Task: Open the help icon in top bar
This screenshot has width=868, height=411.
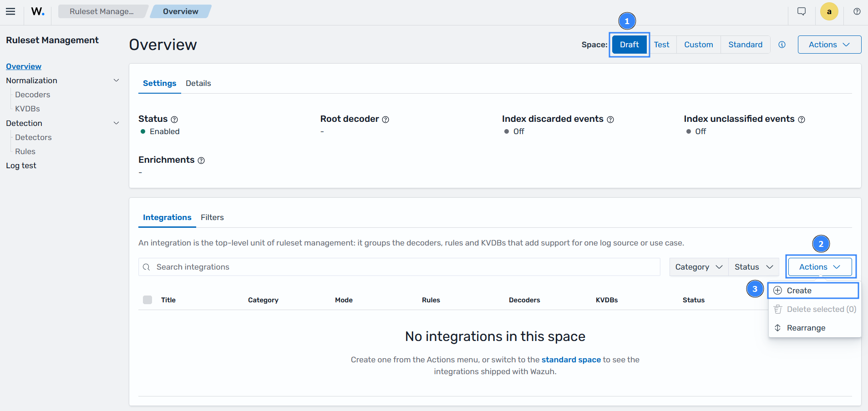Action: coord(857,11)
